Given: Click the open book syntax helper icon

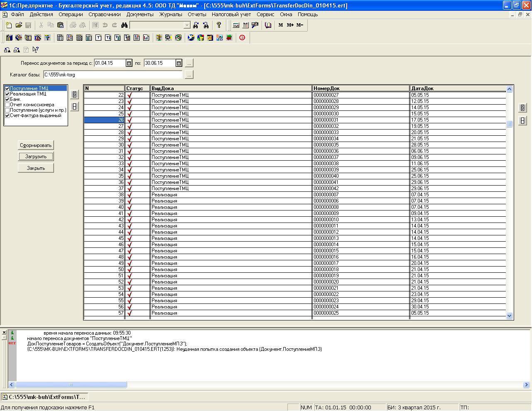Looking at the screenshot, I should [x=268, y=25].
